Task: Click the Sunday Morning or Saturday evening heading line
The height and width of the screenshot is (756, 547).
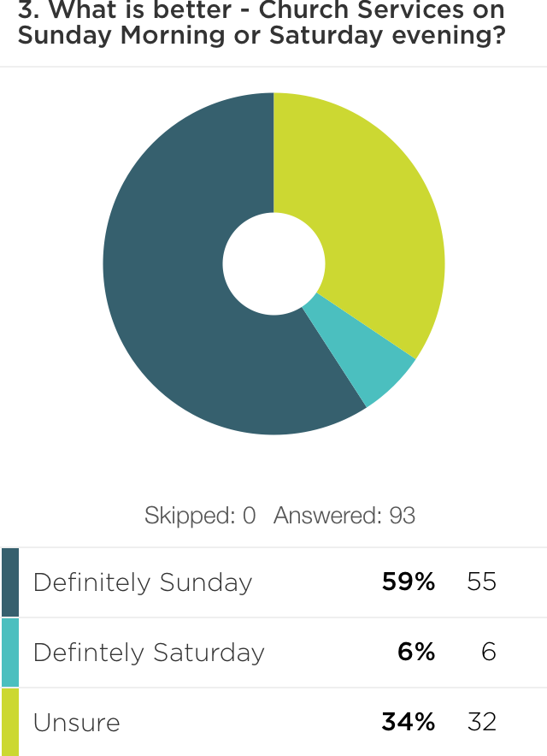Action: (x=261, y=38)
